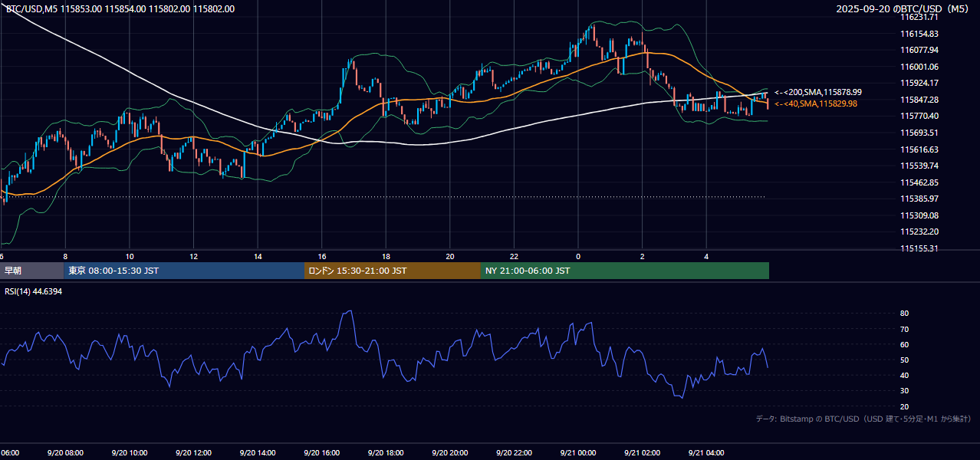Click the 9/20 16:00 time label
This screenshot has height=460, width=980.
coord(321,453)
